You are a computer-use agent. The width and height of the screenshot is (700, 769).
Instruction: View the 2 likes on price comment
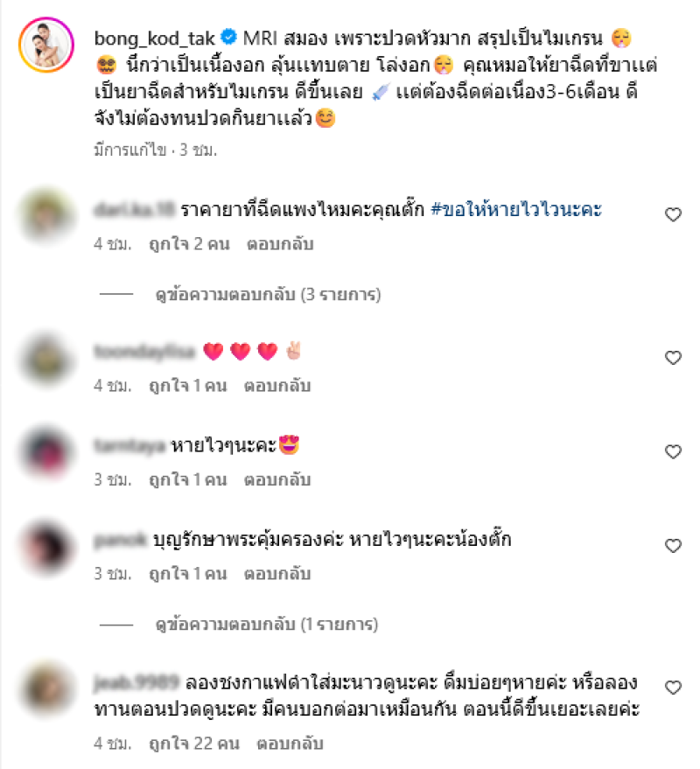click(189, 244)
